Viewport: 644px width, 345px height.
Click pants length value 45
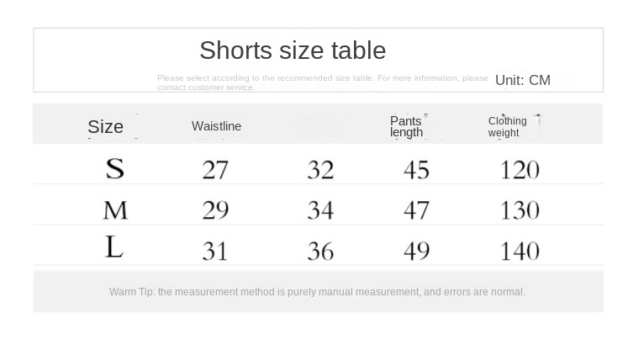[x=416, y=170]
